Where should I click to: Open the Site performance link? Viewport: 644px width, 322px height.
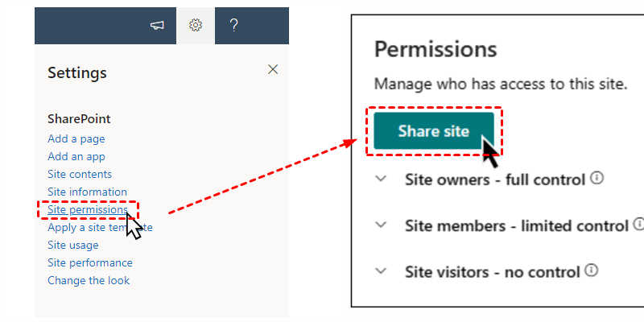pos(90,262)
